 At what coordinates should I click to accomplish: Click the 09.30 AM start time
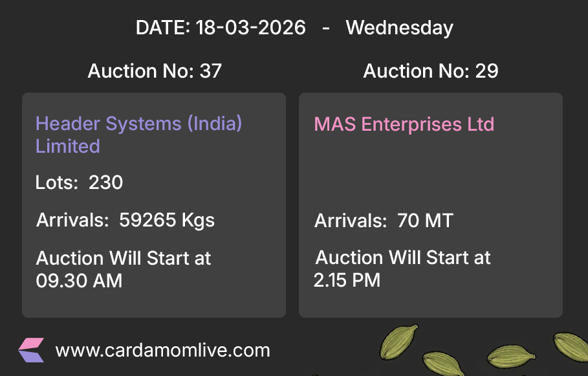point(79,281)
